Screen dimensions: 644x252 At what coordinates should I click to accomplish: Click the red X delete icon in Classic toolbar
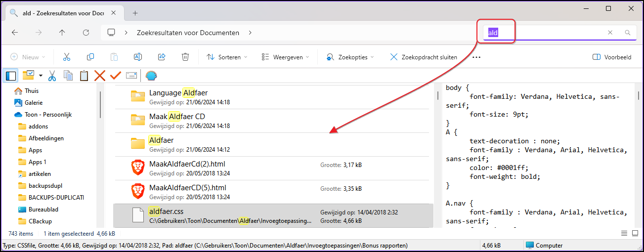click(100, 76)
